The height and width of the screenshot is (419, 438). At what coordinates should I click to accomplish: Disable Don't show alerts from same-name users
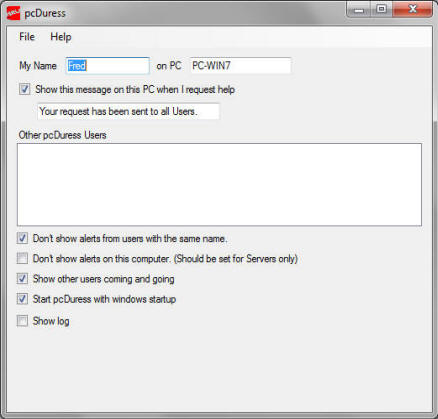[x=22, y=238]
